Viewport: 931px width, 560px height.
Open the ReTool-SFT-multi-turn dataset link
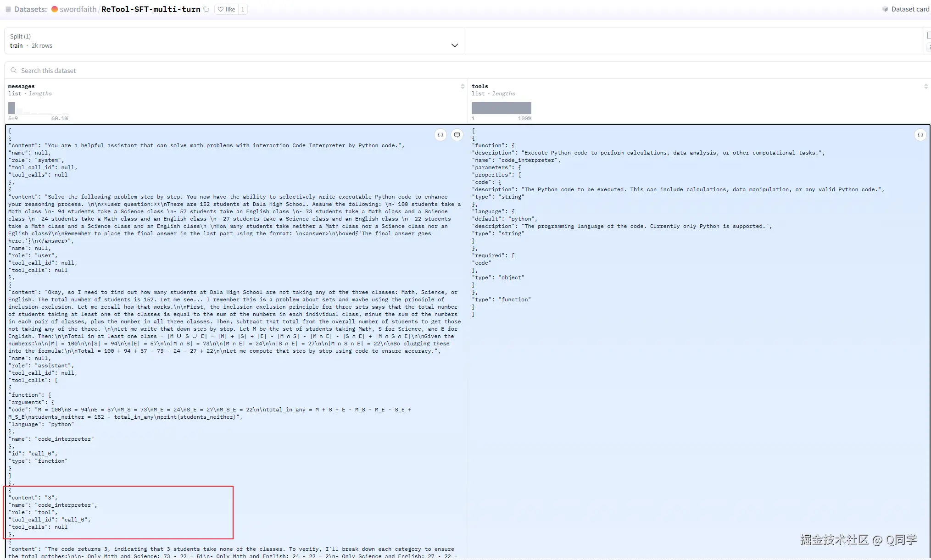151,9
